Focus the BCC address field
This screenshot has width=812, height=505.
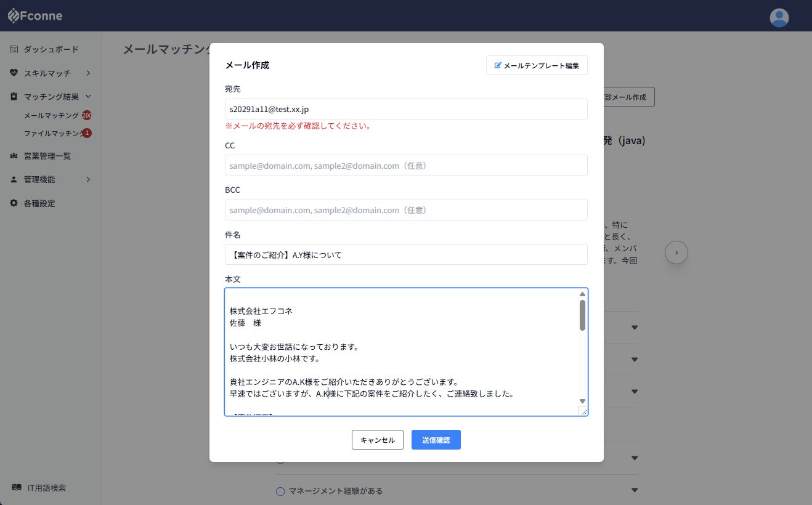pos(406,210)
